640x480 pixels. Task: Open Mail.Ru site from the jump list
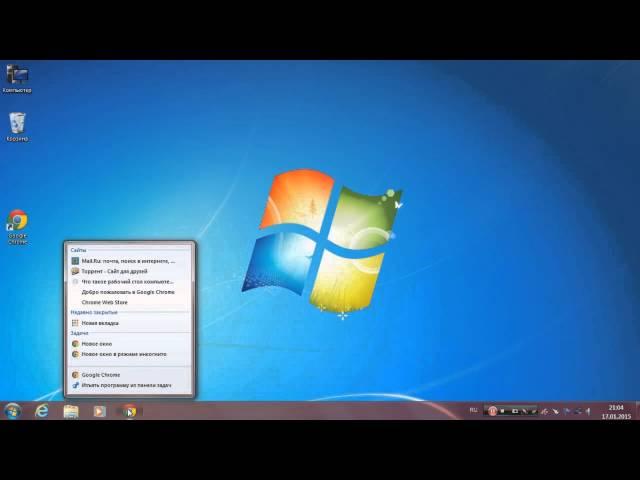click(129, 261)
